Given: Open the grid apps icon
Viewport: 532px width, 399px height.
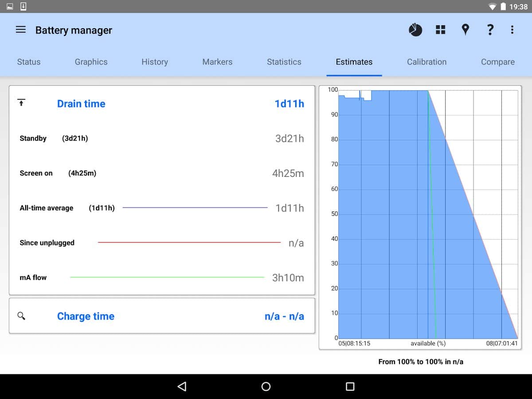Looking at the screenshot, I should [x=440, y=30].
